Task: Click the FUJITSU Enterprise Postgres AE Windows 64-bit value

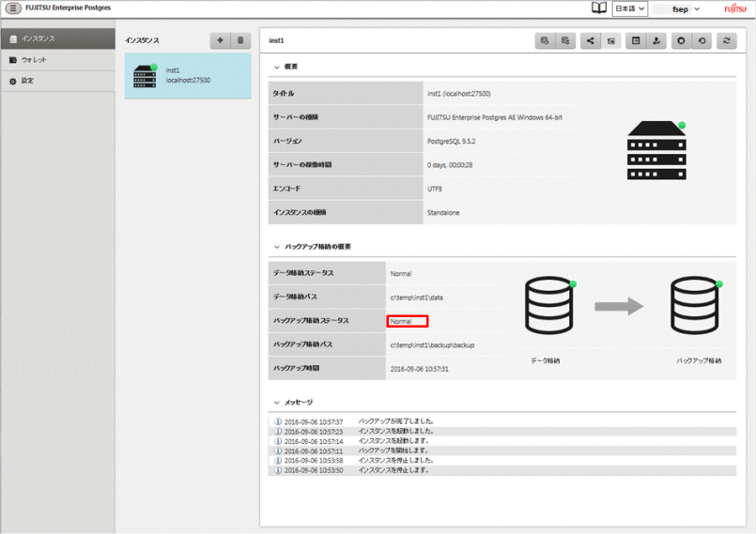Action: tap(495, 117)
